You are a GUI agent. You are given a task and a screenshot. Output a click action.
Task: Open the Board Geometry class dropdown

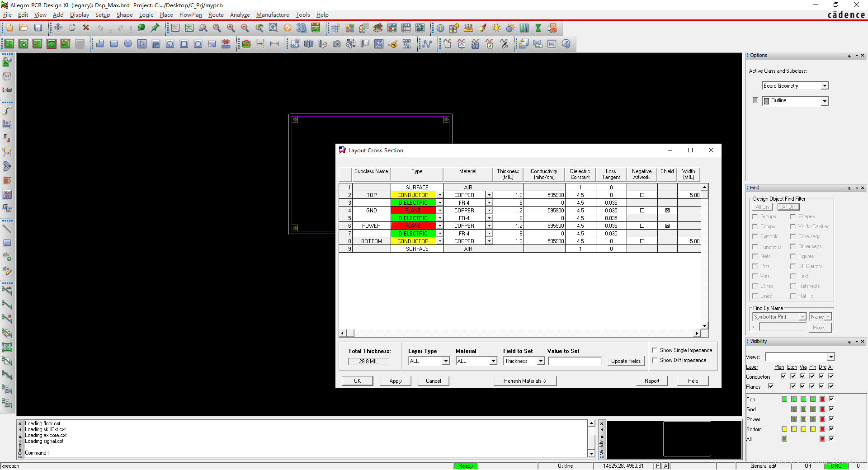pyautogui.click(x=825, y=86)
